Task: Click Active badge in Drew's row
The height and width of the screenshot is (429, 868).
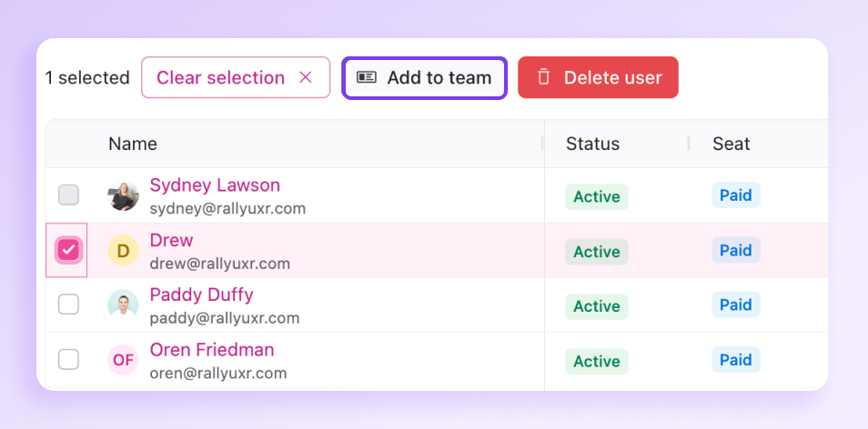Action: click(x=597, y=252)
